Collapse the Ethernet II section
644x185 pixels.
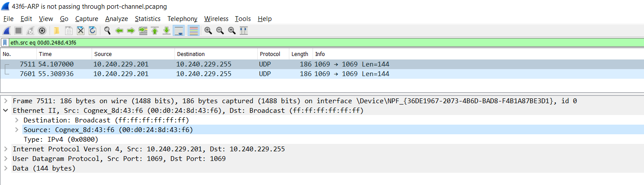click(6, 111)
